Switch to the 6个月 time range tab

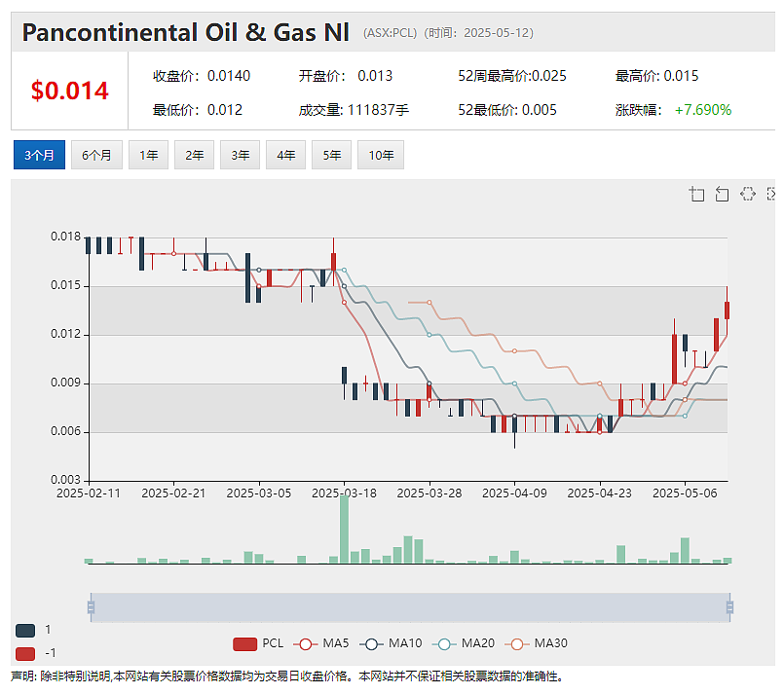96,155
